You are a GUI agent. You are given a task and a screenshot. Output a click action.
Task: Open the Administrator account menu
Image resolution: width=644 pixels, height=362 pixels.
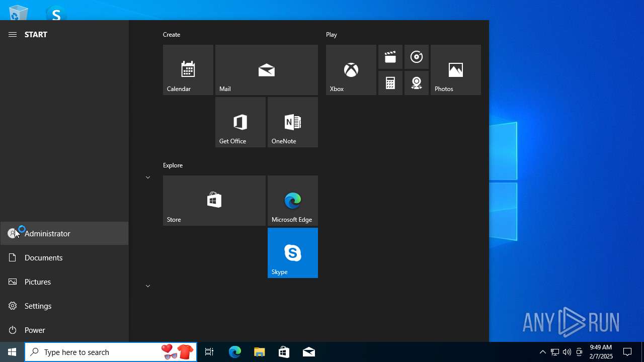tap(64, 233)
